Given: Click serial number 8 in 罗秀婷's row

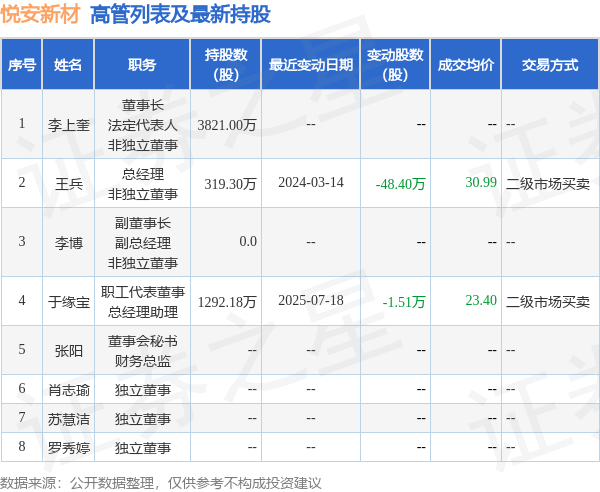Looking at the screenshot, I should [x=22, y=446].
